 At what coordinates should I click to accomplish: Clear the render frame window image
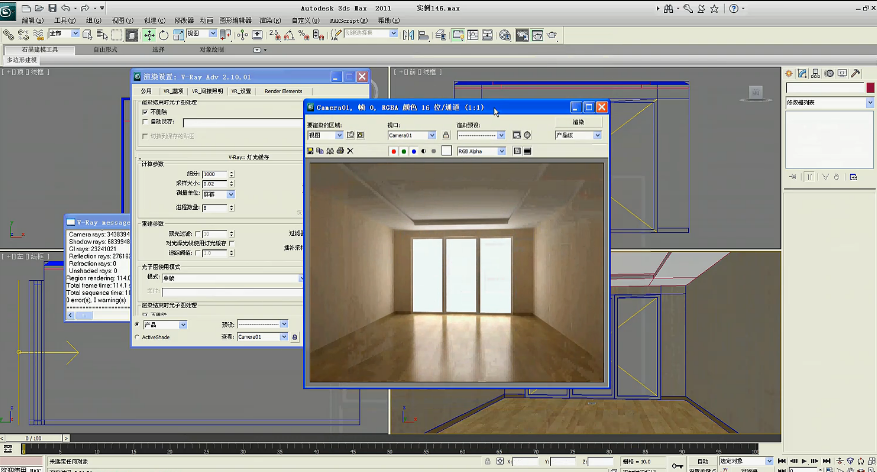pyautogui.click(x=350, y=151)
